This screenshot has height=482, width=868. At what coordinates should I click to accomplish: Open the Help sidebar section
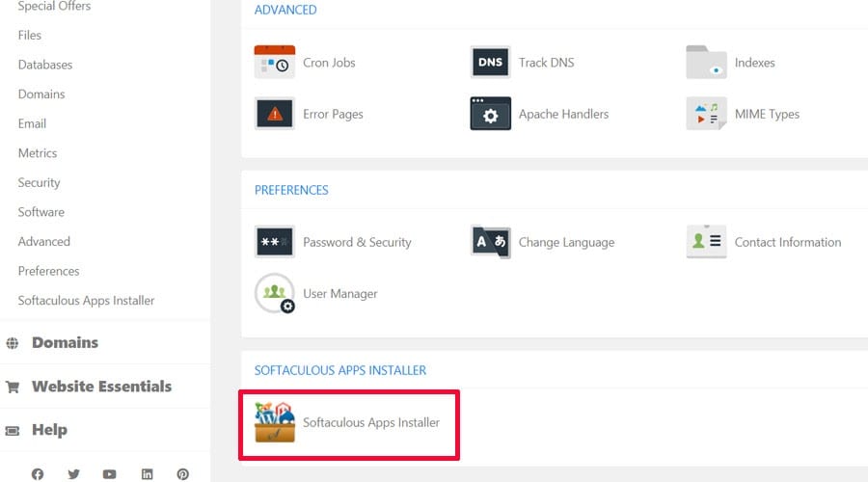click(49, 430)
